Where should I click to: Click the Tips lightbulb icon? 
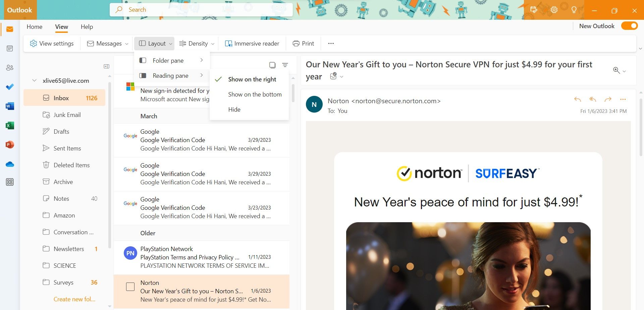click(x=574, y=10)
